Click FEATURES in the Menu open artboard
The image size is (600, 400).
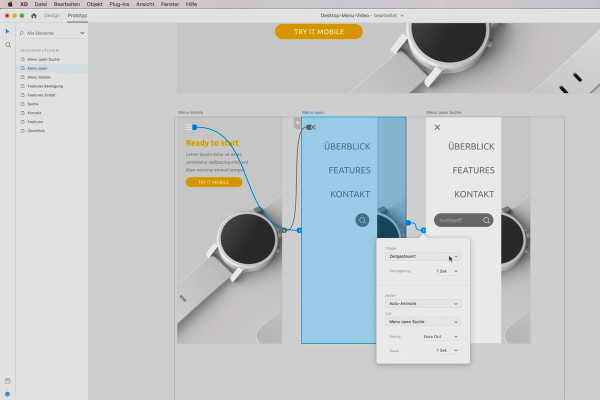(x=349, y=170)
